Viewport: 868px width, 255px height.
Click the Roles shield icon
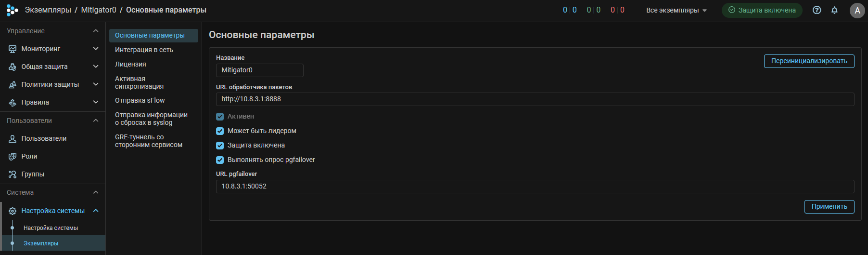(13, 156)
